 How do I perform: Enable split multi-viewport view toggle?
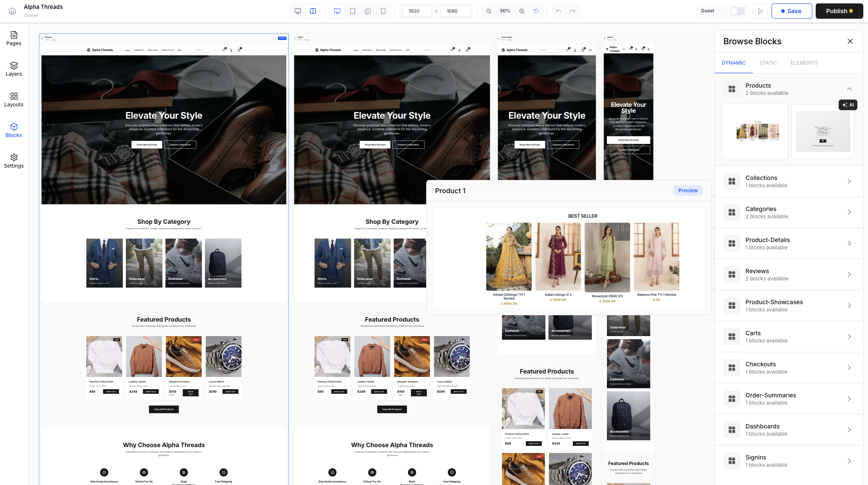313,11
